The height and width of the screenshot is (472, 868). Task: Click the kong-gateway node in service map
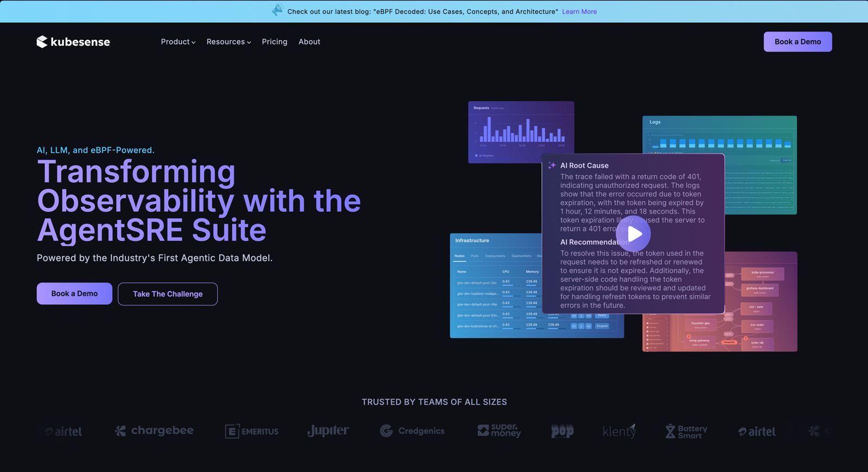(700, 342)
